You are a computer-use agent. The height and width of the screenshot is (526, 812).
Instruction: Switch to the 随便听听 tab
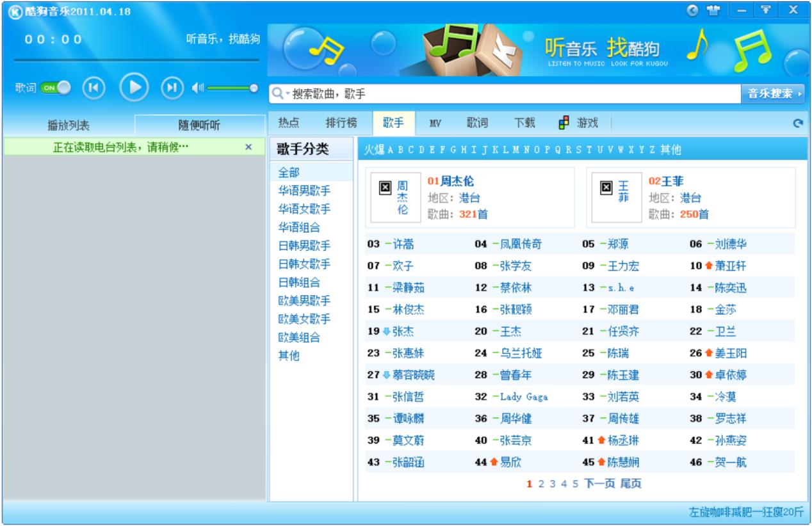(199, 125)
